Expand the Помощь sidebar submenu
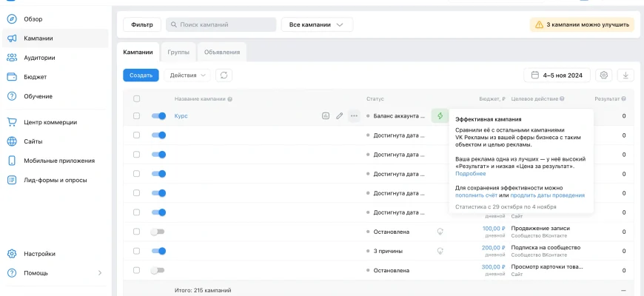This screenshot has height=296, width=644. 100,273
